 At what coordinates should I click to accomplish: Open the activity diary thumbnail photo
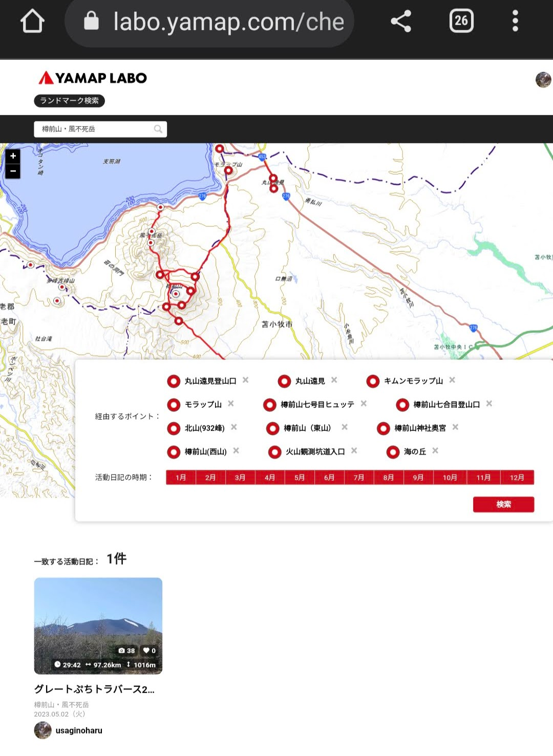(98, 625)
